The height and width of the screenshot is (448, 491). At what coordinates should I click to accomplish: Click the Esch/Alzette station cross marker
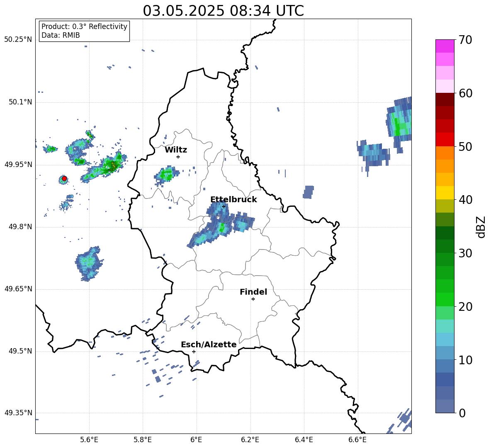(x=194, y=351)
